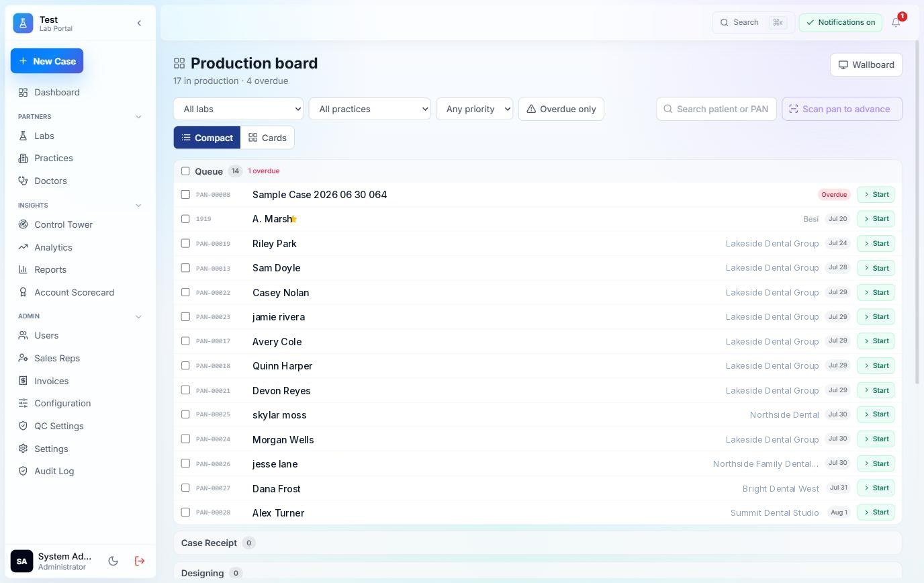The height and width of the screenshot is (583, 924).
Task: Click the Audit Log shield icon
Action: tap(23, 471)
